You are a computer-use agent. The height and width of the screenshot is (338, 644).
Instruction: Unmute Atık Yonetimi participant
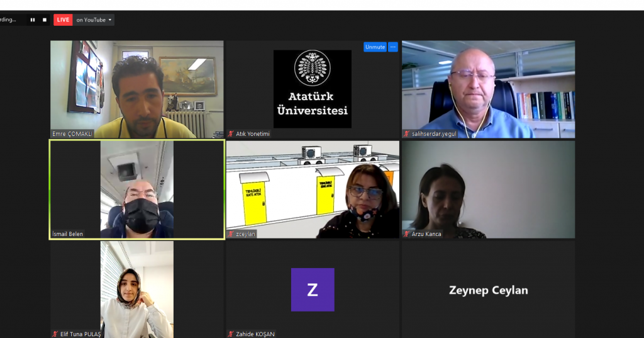375,47
